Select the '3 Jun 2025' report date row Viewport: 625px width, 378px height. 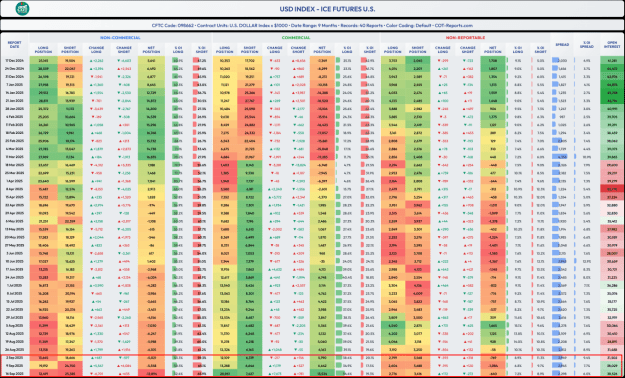313,253
